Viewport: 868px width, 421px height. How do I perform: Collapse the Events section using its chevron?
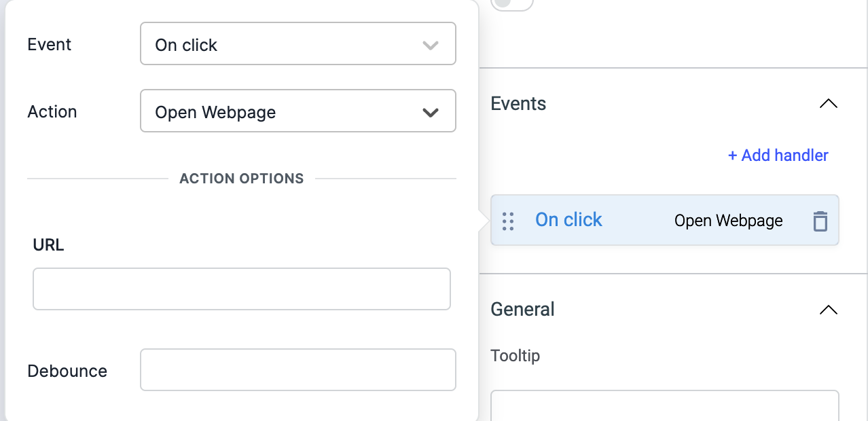coord(828,104)
